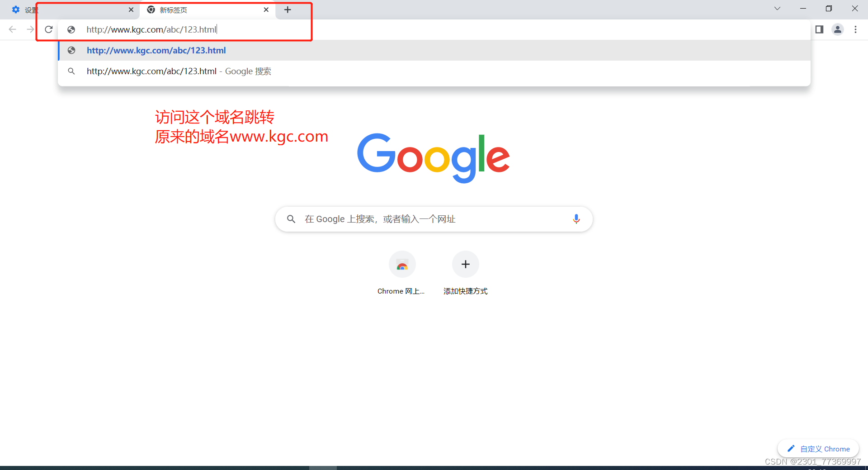Image resolution: width=868 pixels, height=470 pixels.
Task: Open the profile avatar menu
Action: point(838,29)
